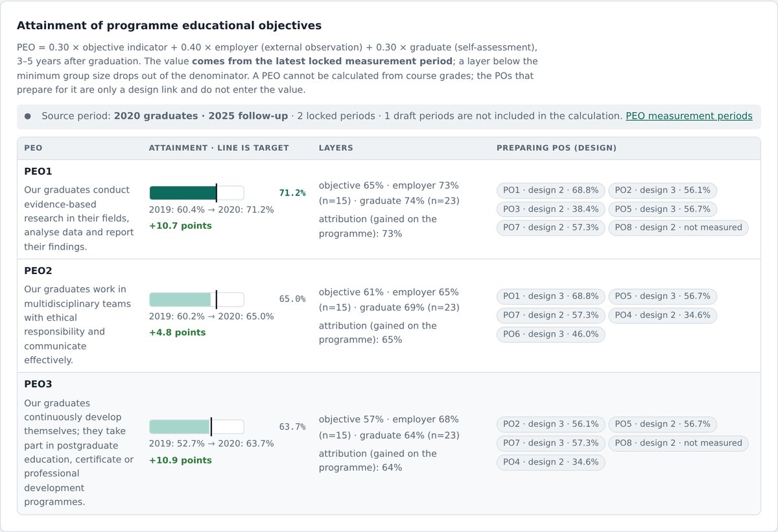The image size is (778, 532).
Task: Select PO7 · design 2 · 57.3% chip in PEO1
Action: click(551, 228)
